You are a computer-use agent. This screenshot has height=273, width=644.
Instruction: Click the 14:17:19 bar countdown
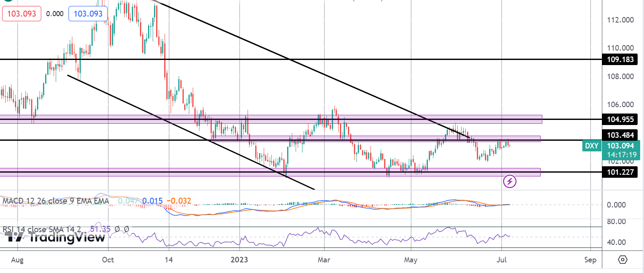[x=621, y=154]
